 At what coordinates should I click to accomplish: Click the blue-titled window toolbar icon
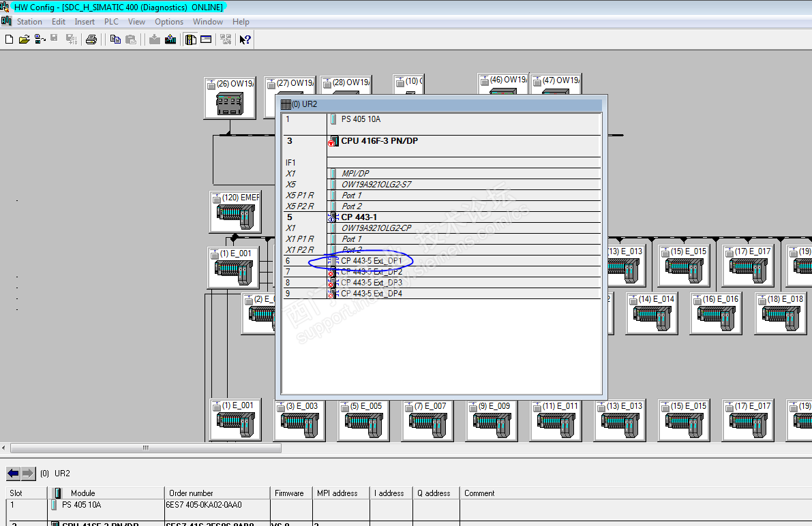[206, 40]
